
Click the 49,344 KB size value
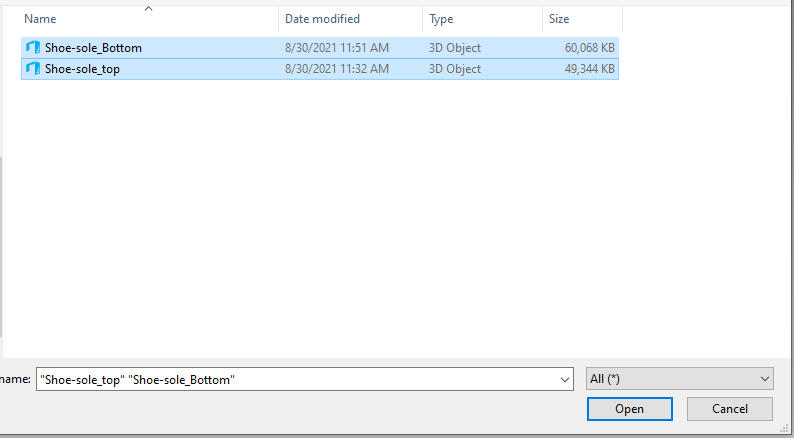click(x=589, y=68)
